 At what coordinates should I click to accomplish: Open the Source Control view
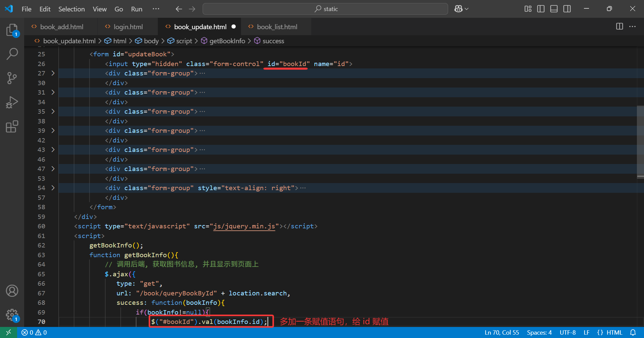(x=12, y=78)
